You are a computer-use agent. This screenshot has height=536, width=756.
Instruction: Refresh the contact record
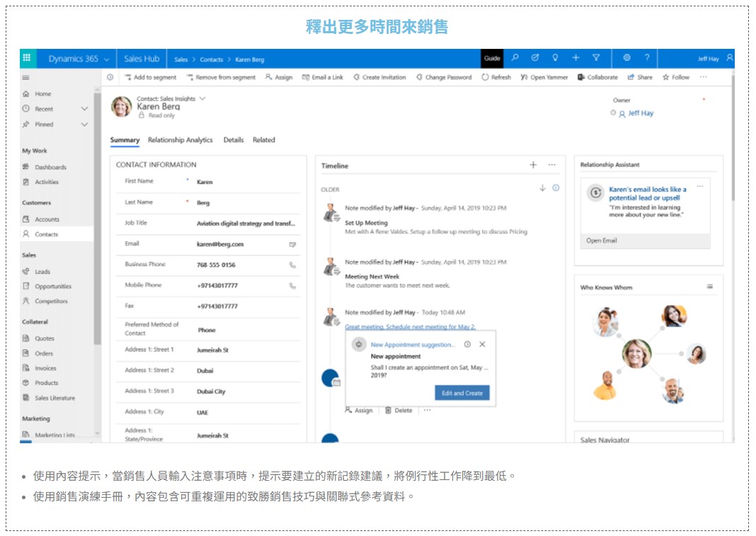coord(496,77)
